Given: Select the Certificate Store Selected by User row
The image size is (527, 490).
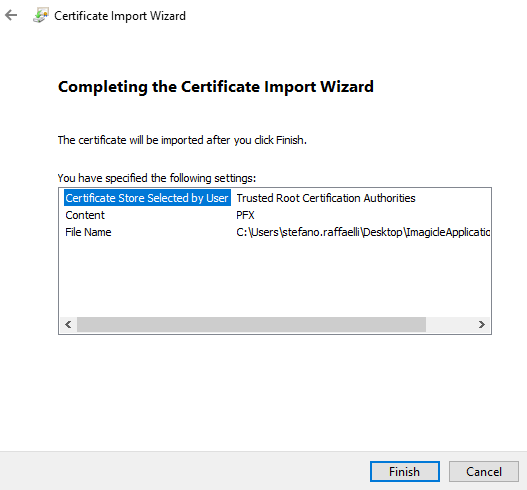Looking at the screenshot, I should click(x=147, y=198).
